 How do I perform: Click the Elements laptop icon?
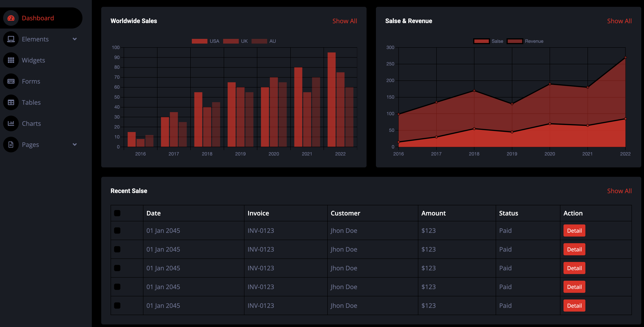click(x=11, y=39)
